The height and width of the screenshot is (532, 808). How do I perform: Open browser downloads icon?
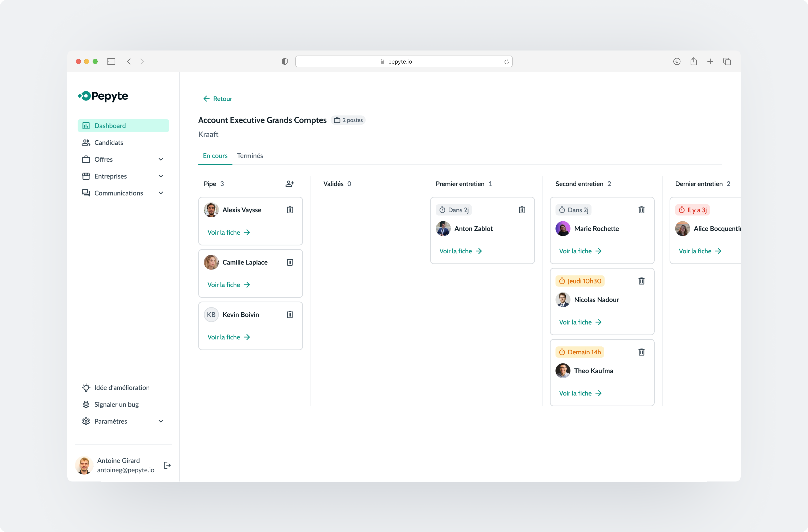click(677, 61)
